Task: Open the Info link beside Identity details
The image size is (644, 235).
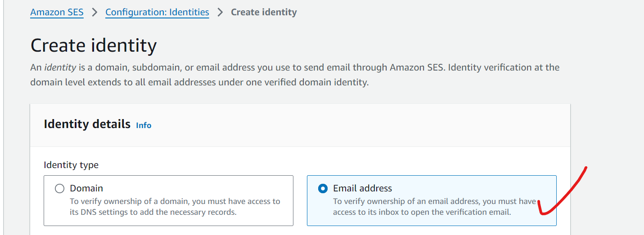Action: point(144,125)
